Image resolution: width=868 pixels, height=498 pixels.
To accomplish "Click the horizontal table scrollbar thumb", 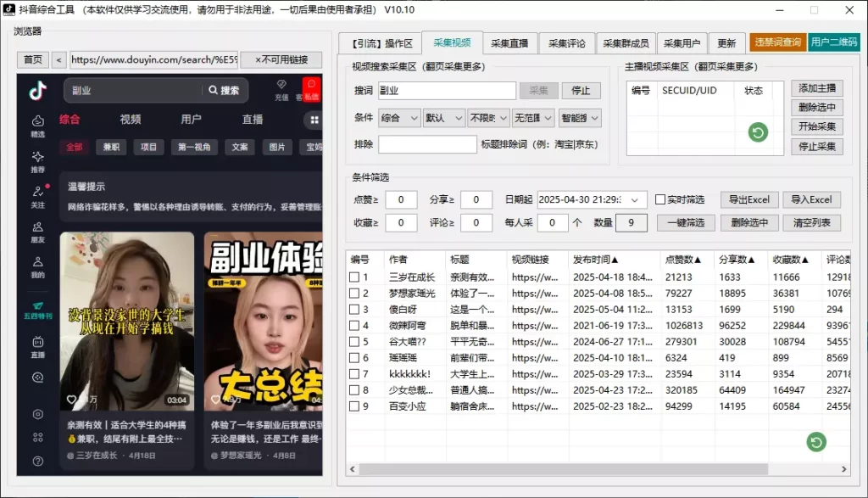I will coord(564,469).
